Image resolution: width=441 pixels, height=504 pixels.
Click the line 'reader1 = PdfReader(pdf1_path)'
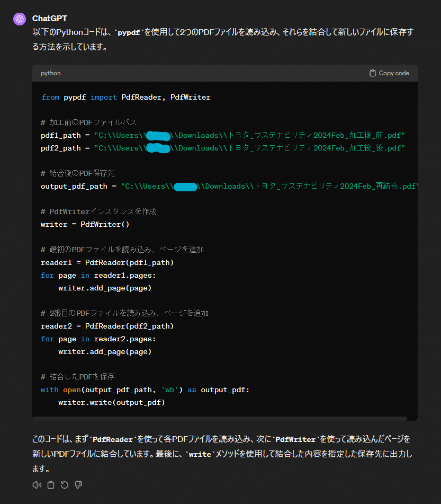pyautogui.click(x=107, y=263)
